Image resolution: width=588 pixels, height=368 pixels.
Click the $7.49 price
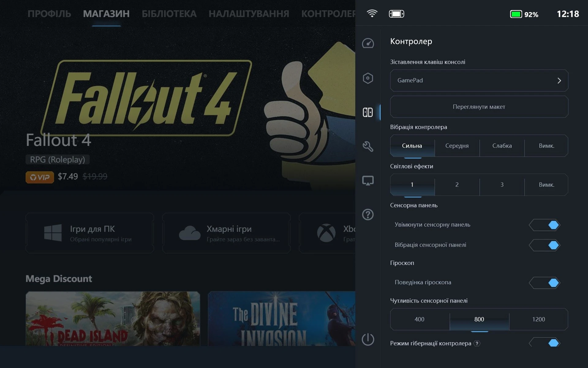pyautogui.click(x=68, y=176)
